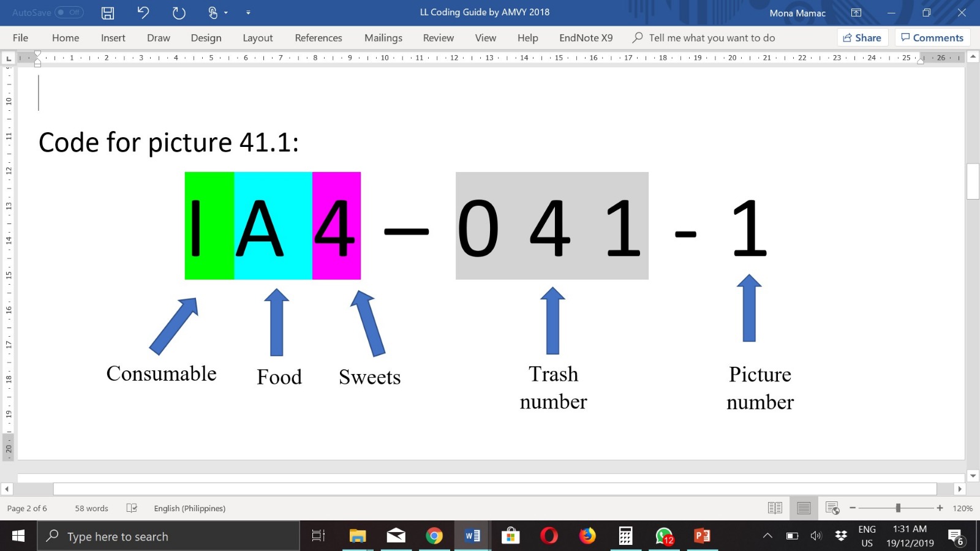Expand the Touch/Mouse mode dropdown arrow
The image size is (980, 551).
tap(226, 13)
